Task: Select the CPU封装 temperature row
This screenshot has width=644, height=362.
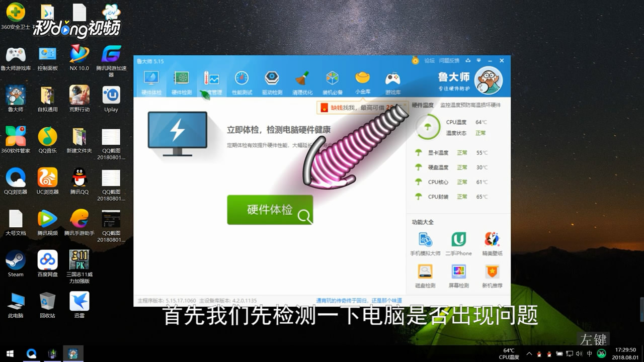Action: (451, 197)
